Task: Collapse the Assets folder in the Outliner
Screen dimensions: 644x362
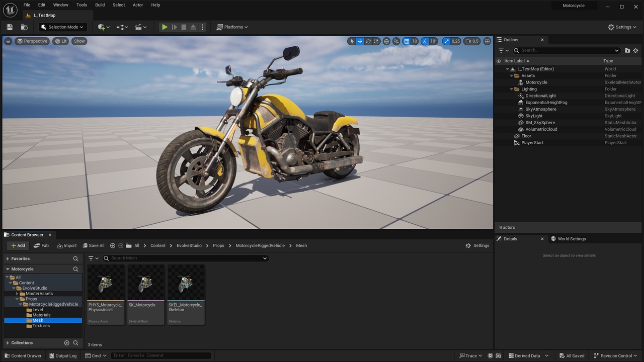Action: (x=512, y=76)
